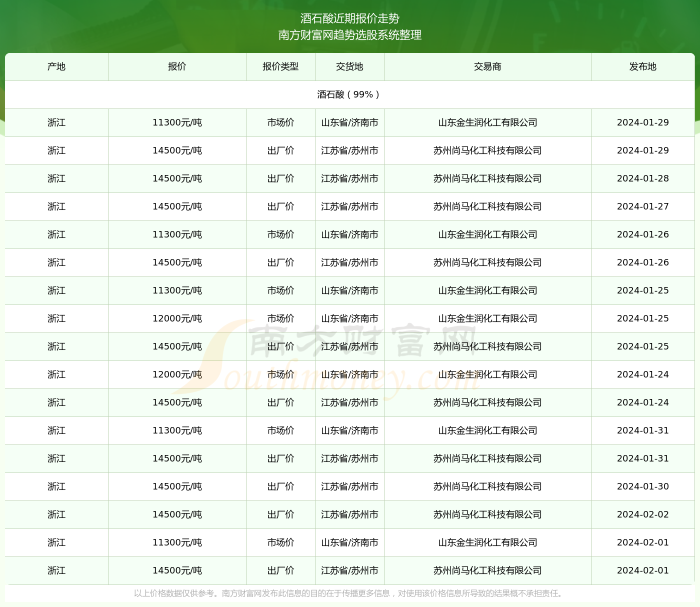Click 14500元/吨 in the 2024-01-28 row
The image size is (700, 607).
pyautogui.click(x=177, y=178)
